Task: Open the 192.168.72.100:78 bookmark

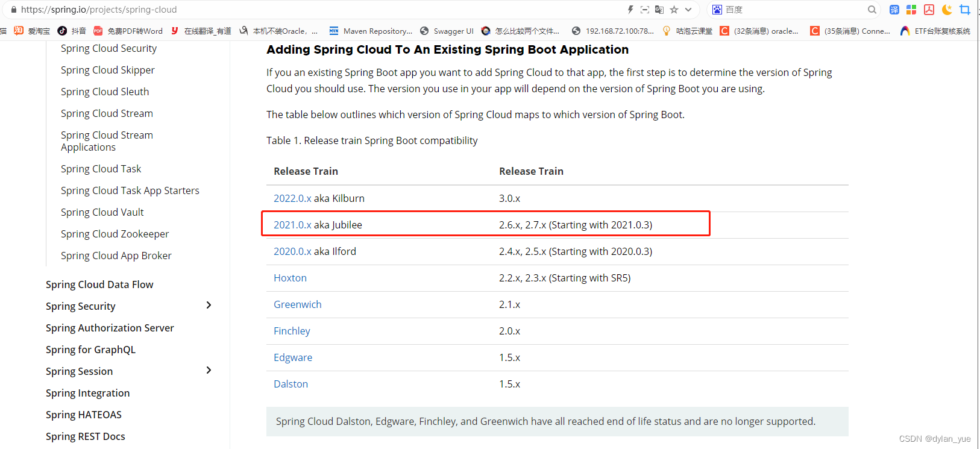Action: tap(612, 31)
